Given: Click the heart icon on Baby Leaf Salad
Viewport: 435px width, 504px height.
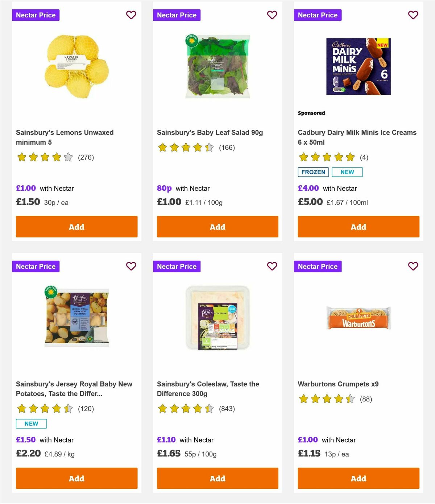Looking at the screenshot, I should (272, 15).
